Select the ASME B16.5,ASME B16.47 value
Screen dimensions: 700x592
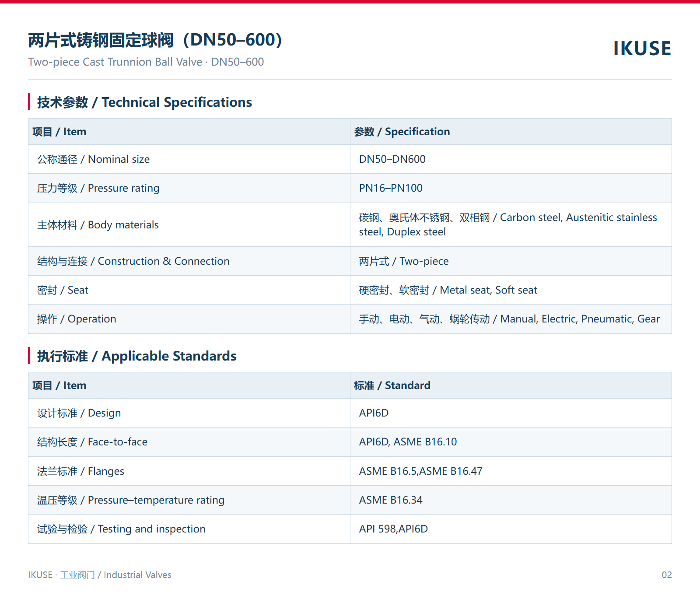[x=420, y=471]
